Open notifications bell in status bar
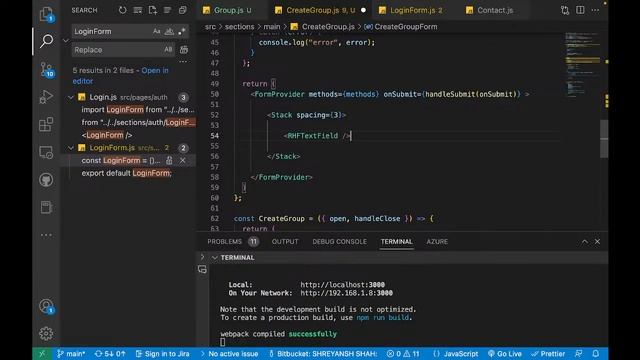The image size is (640, 360). click(x=596, y=353)
